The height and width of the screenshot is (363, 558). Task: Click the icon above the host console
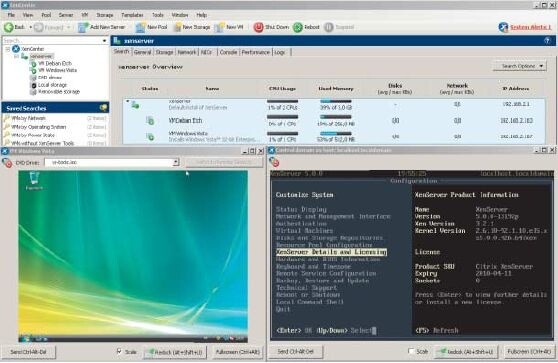pos(274,162)
